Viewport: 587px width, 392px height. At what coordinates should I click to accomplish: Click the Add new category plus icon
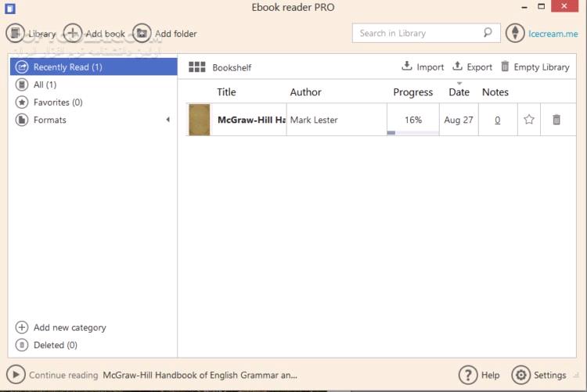[x=22, y=327]
